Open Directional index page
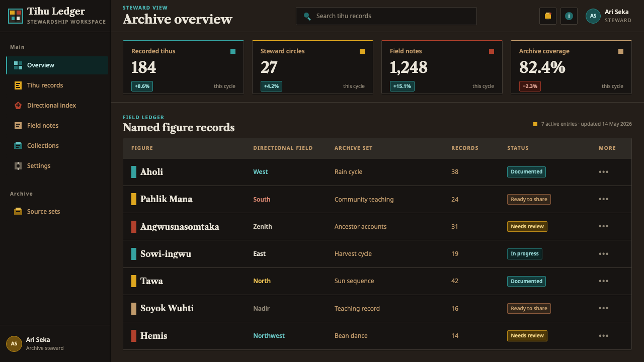 (57, 106)
